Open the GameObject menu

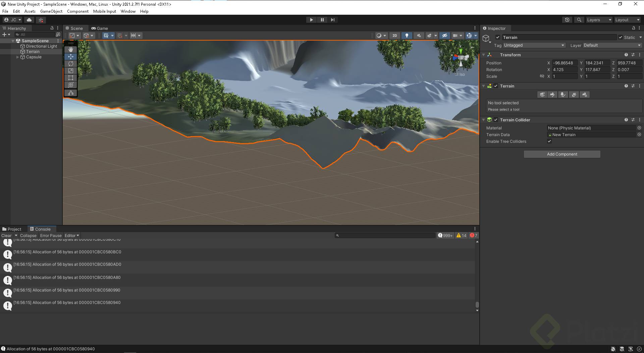point(51,11)
